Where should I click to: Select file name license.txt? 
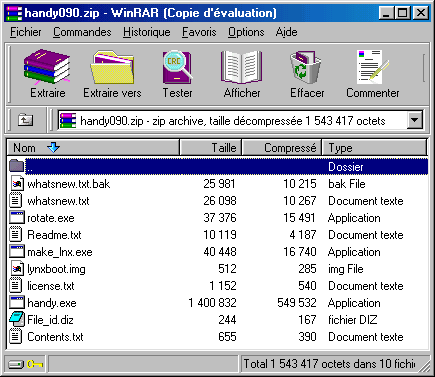(x=51, y=286)
